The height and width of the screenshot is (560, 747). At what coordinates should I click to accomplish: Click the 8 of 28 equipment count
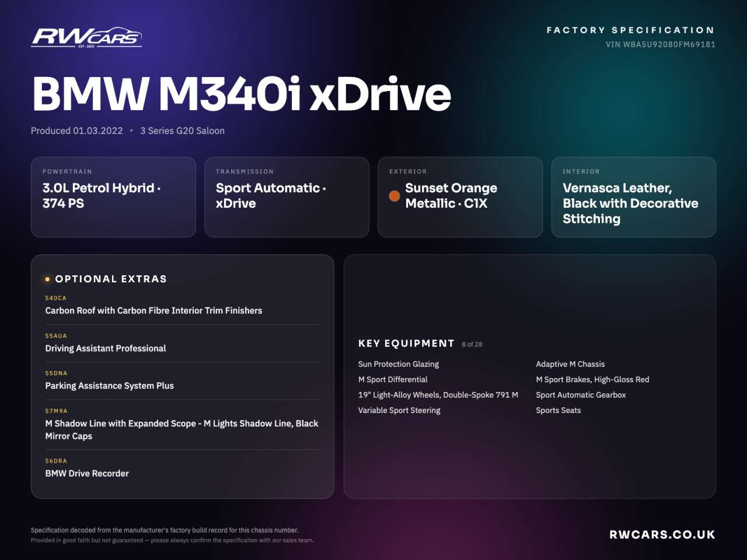coord(472,344)
